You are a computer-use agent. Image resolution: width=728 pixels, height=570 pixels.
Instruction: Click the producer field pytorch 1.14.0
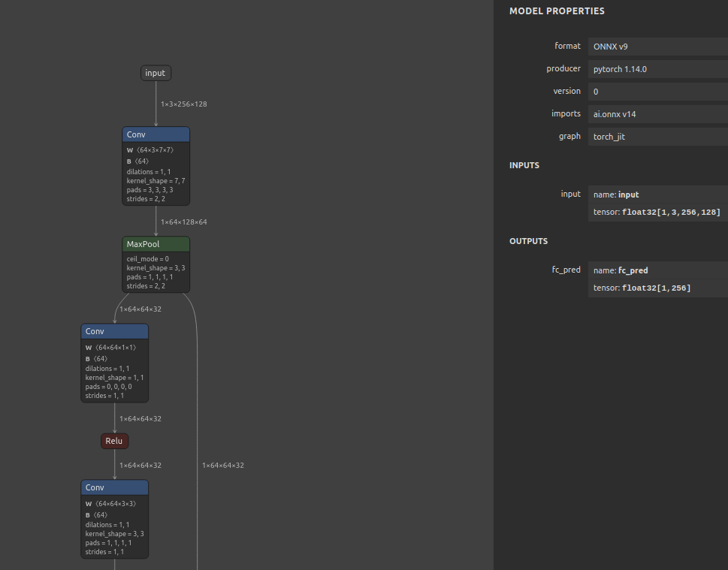click(x=657, y=69)
